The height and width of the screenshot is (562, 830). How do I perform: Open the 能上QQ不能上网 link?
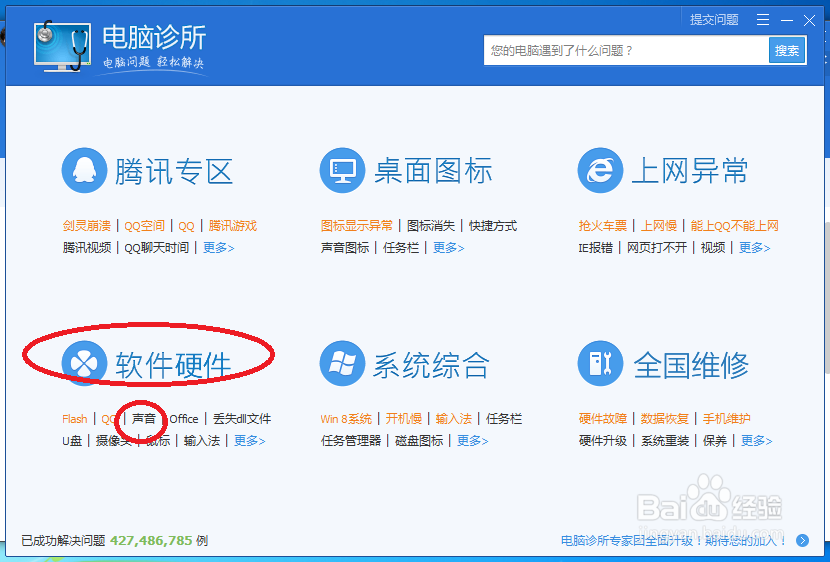tap(735, 226)
